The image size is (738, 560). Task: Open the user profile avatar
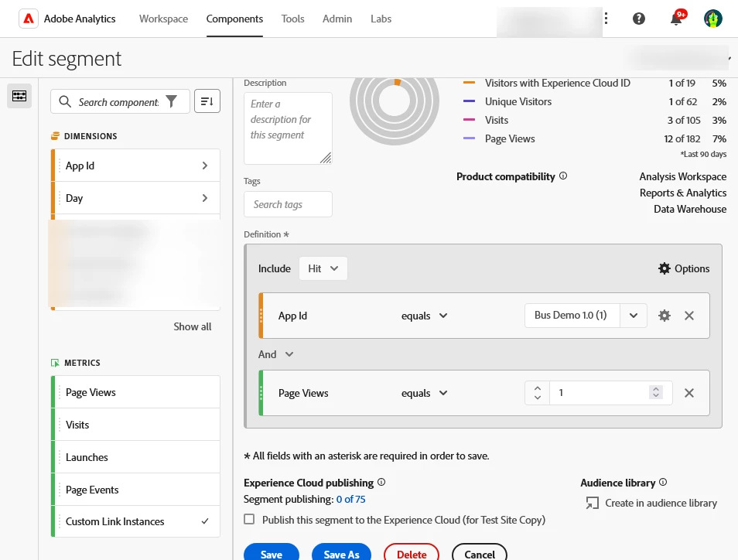pyautogui.click(x=713, y=19)
